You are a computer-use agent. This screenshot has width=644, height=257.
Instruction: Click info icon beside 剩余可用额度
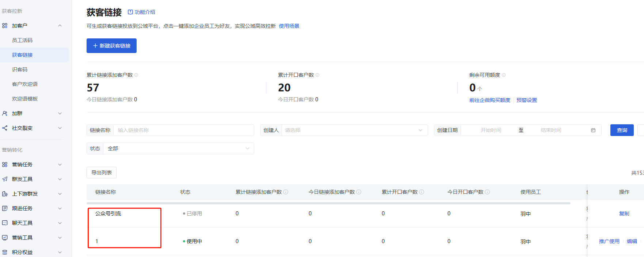(x=504, y=75)
